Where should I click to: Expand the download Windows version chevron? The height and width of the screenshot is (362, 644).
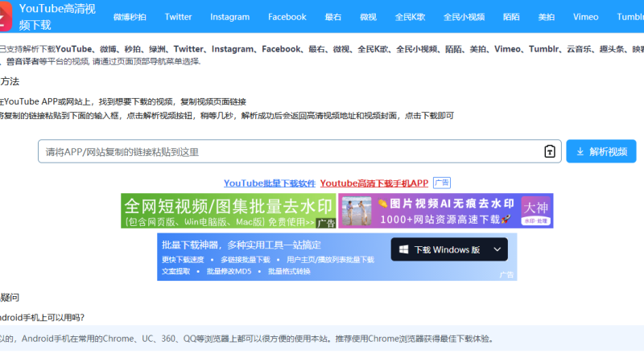[497, 249]
